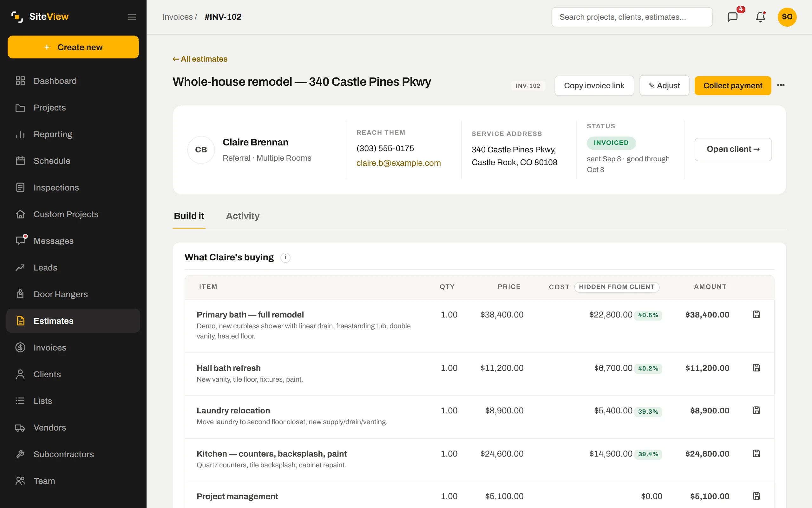Image resolution: width=812 pixels, height=508 pixels.
Task: Click Create new button
Action: point(73,47)
